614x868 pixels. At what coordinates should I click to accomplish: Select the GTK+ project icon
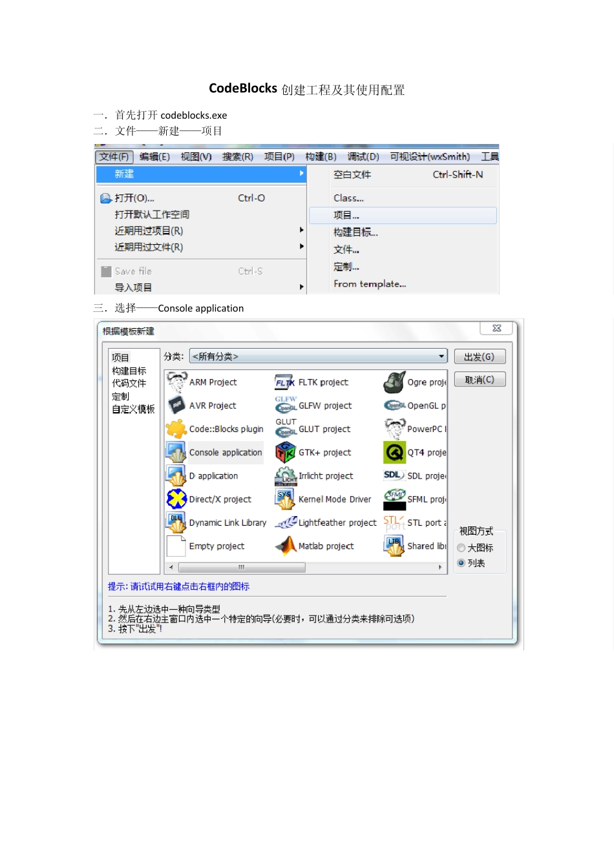point(285,453)
